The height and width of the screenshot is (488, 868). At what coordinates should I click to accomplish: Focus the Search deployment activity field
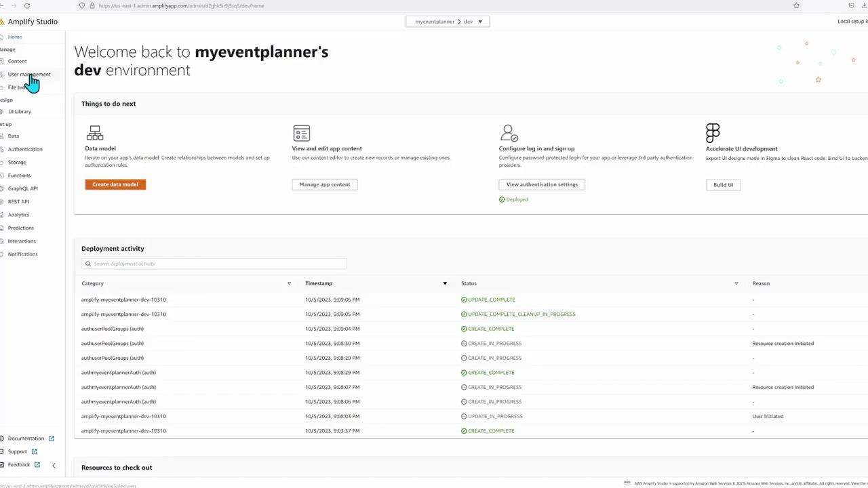click(x=214, y=264)
